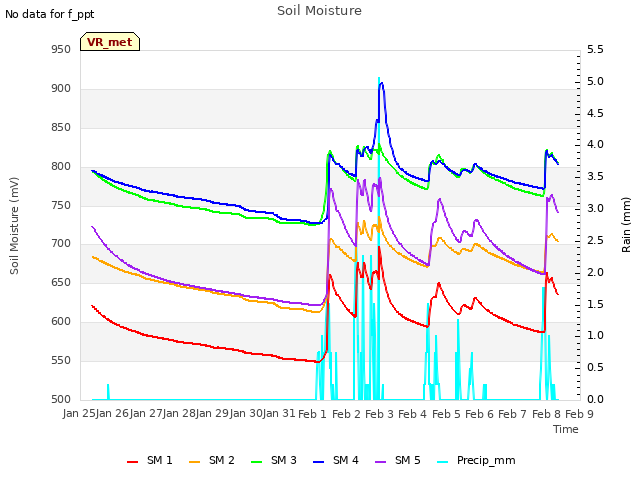Click the red SM 1 legend swatch
Screen dimensions: 640x480
(x=132, y=462)
